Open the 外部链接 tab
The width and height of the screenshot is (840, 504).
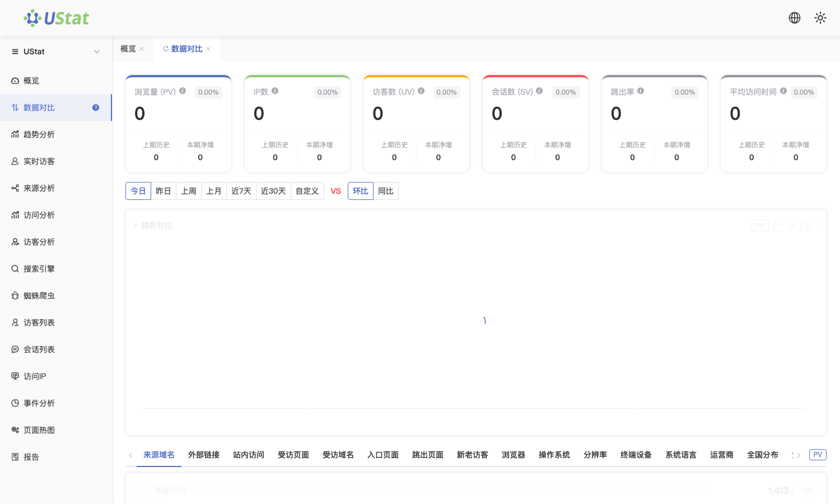pos(204,455)
